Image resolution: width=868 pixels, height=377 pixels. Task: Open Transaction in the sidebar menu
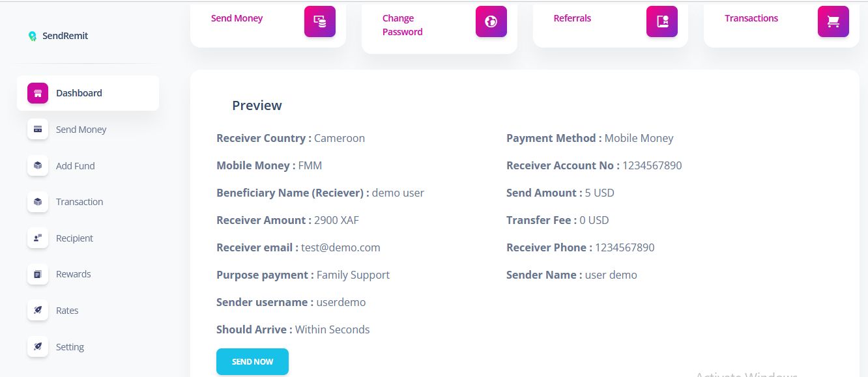(x=80, y=202)
